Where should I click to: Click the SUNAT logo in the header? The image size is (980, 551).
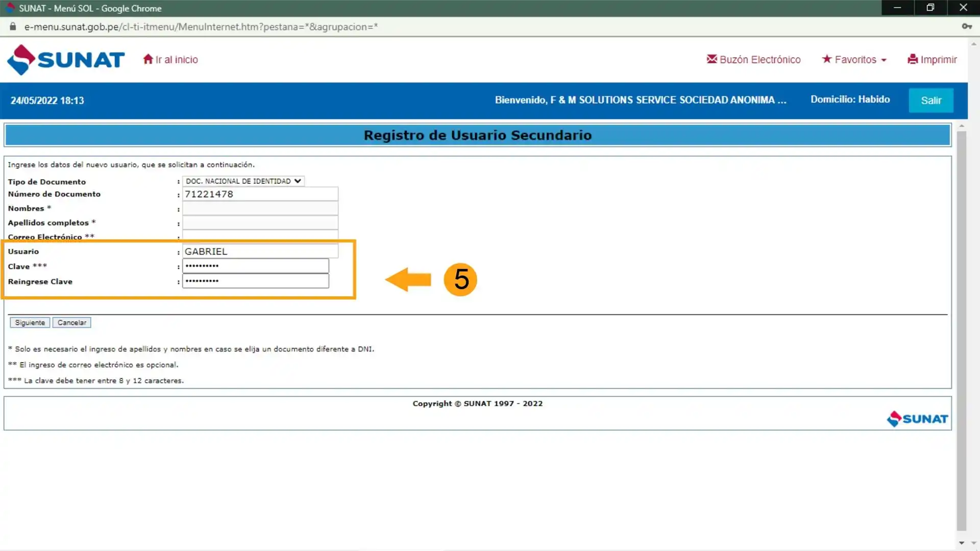(66, 60)
